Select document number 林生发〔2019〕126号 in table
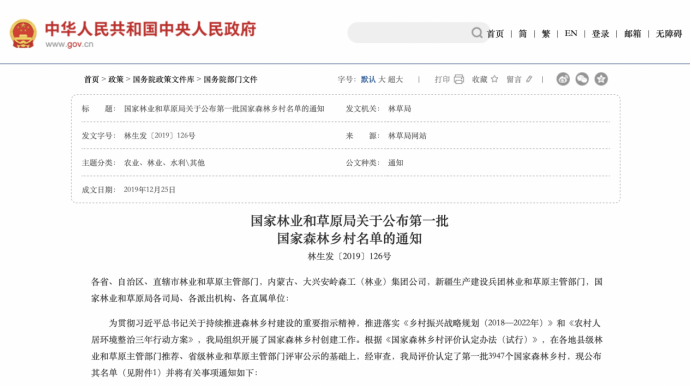691x386 pixels. (160, 136)
